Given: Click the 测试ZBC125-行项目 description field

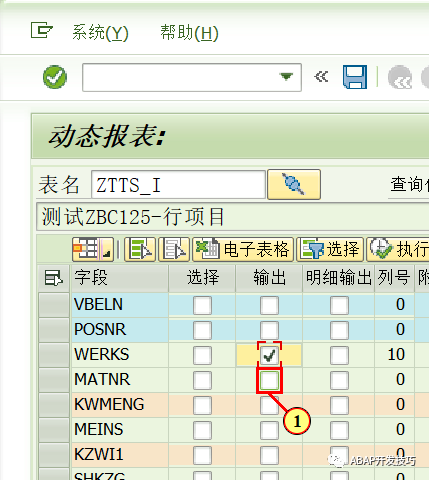Looking at the screenshot, I should (x=233, y=217).
